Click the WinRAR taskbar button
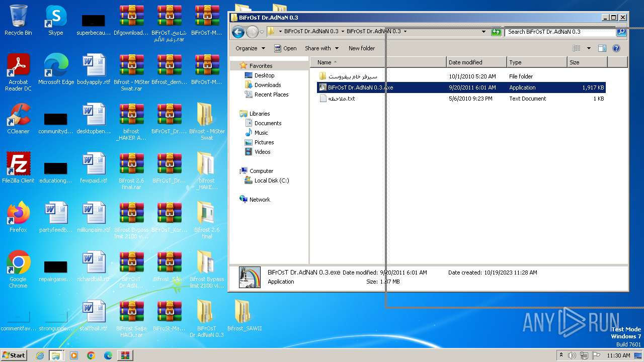Viewport: 644px width, 362px height. tap(125, 355)
